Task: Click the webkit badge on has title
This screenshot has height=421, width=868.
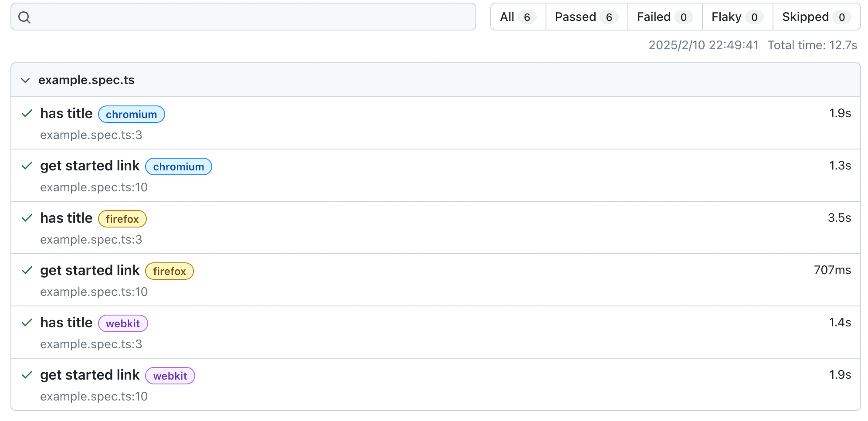Action: coord(123,323)
